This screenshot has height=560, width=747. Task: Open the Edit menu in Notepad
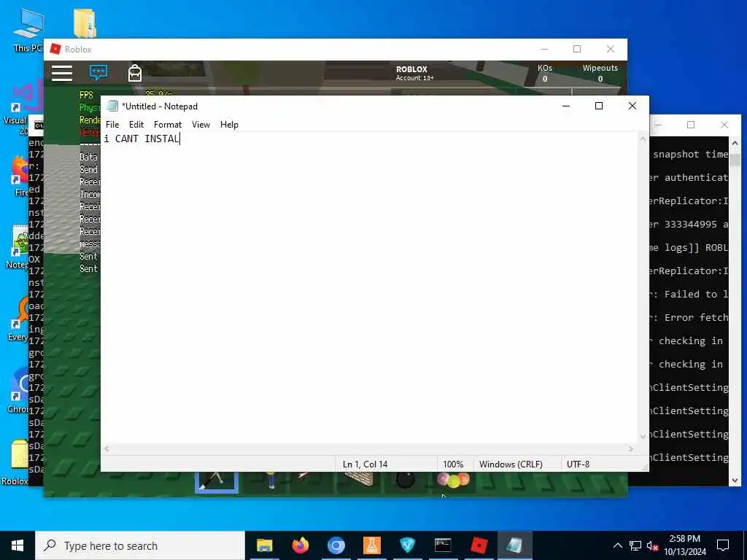click(x=136, y=124)
